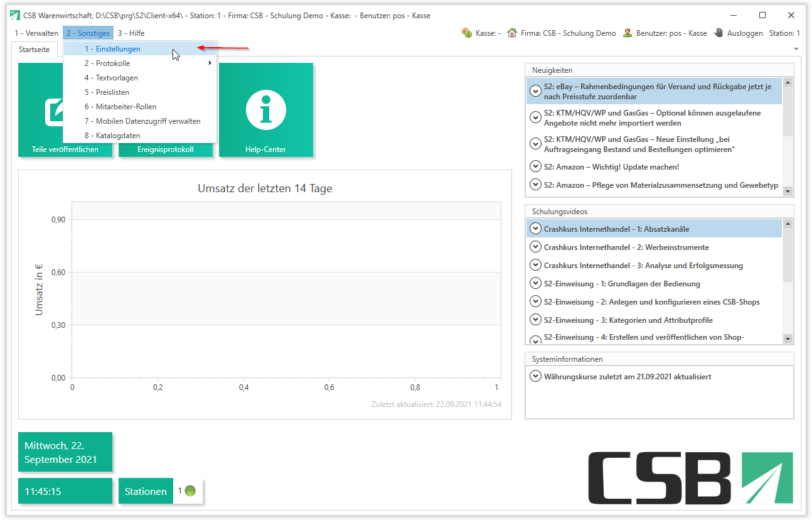
Task: Click the Stationen tile
Action: point(146,491)
